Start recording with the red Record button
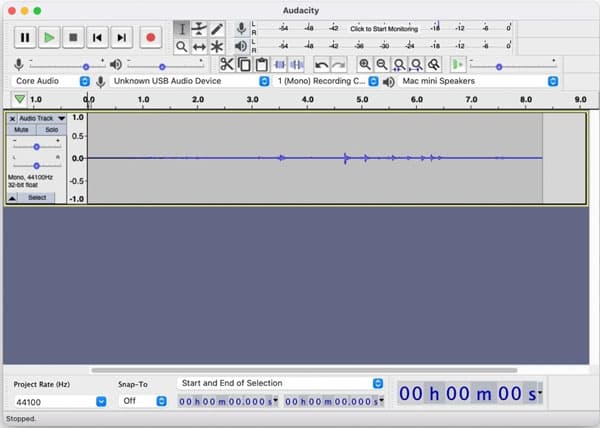Viewport: 600px width, 428px height. (x=151, y=37)
